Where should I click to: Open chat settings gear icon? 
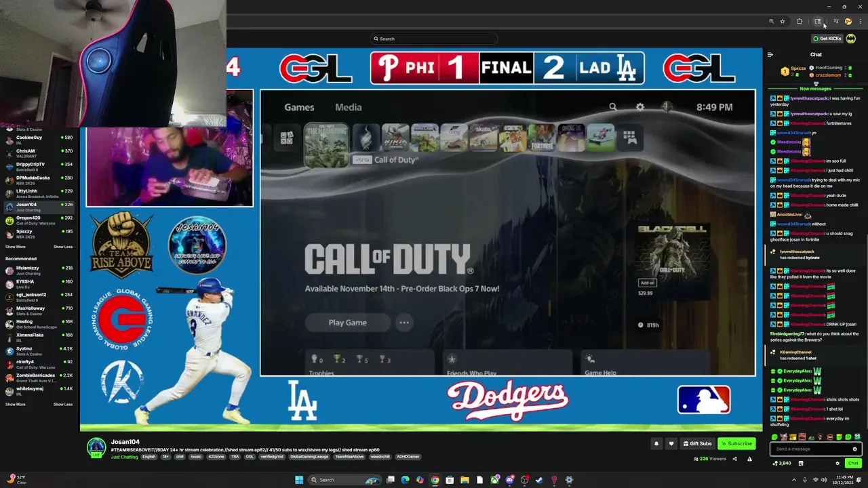[837, 464]
